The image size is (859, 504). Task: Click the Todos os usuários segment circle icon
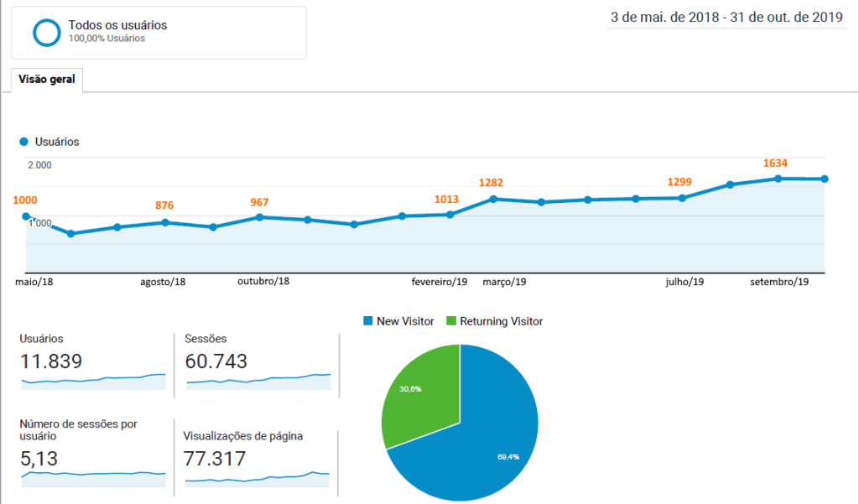(x=46, y=32)
